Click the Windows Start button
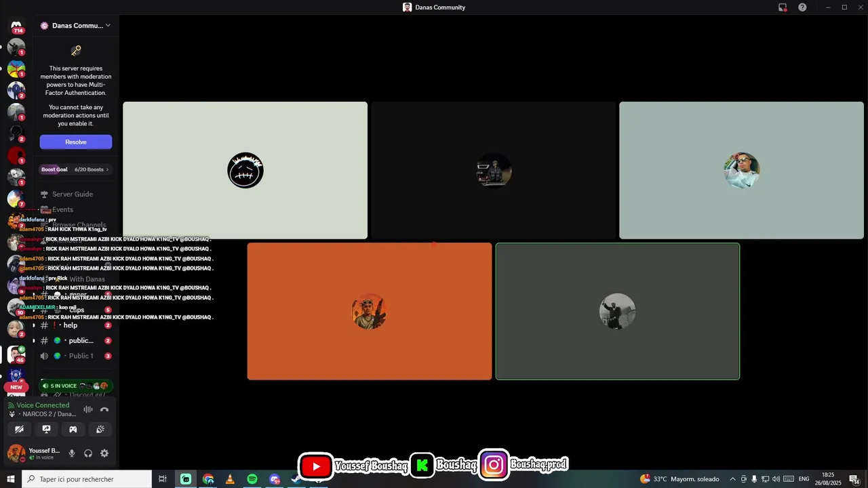The image size is (868, 488). (x=10, y=479)
